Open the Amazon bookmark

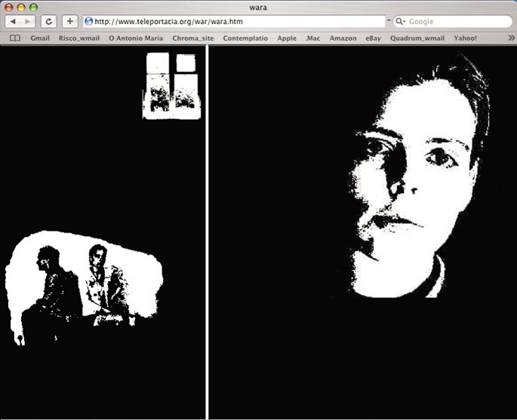(x=343, y=38)
